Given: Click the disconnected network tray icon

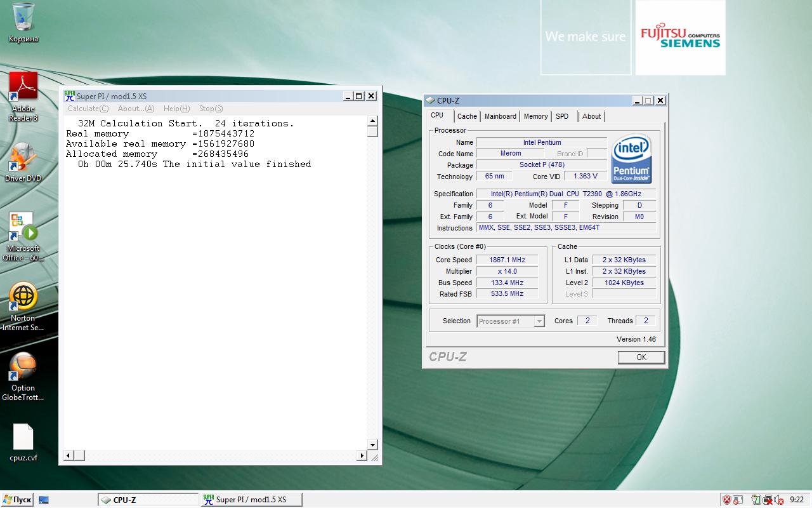Looking at the screenshot, I should pos(768,500).
